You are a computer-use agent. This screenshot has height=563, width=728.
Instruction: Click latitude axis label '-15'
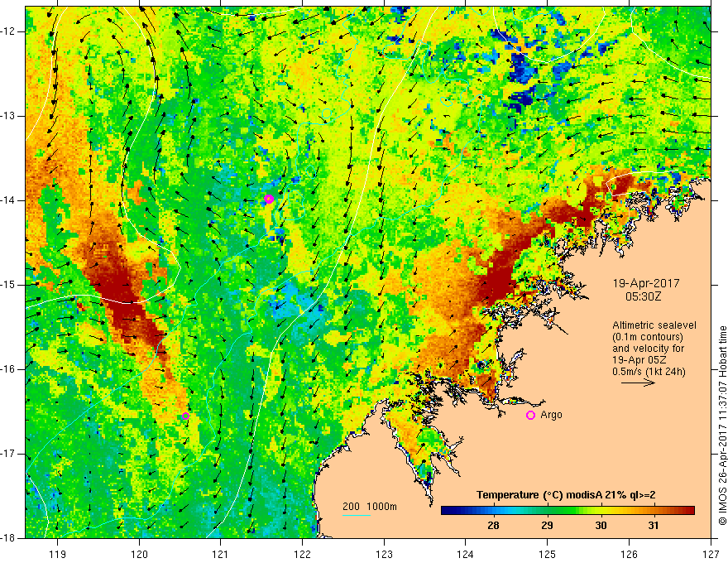pos(9,285)
